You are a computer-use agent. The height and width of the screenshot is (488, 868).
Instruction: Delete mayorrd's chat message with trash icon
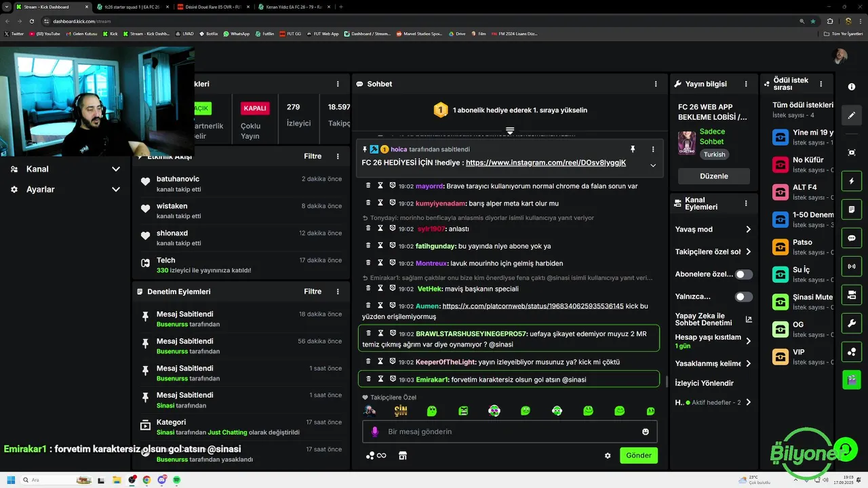point(368,185)
